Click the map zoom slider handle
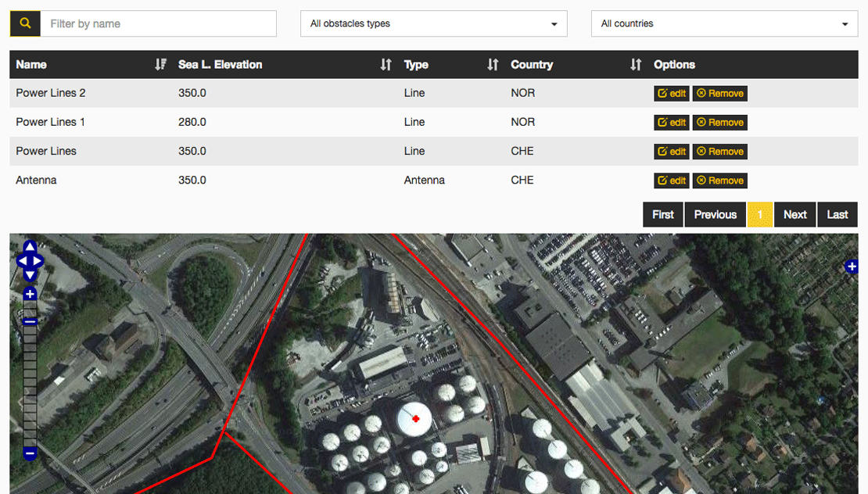Viewport: 868px width, 494px height. click(30, 321)
